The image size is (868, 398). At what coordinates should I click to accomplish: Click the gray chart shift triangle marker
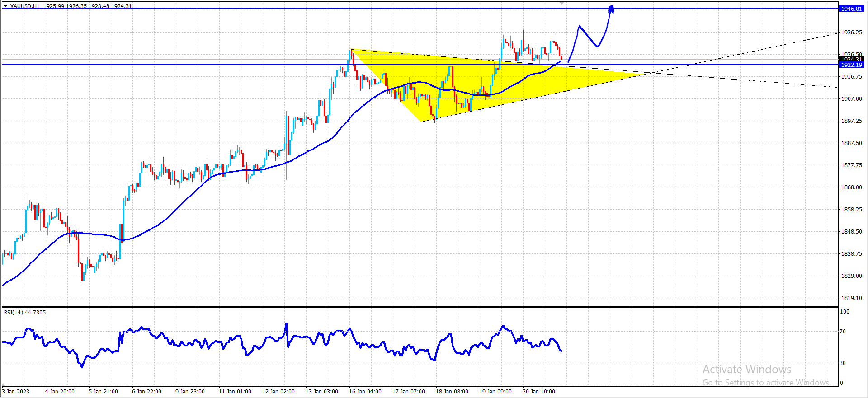(562, 3)
